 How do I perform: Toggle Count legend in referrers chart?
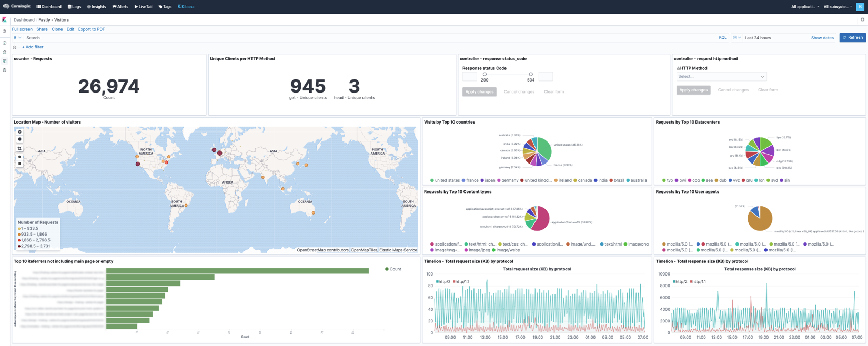click(x=393, y=269)
